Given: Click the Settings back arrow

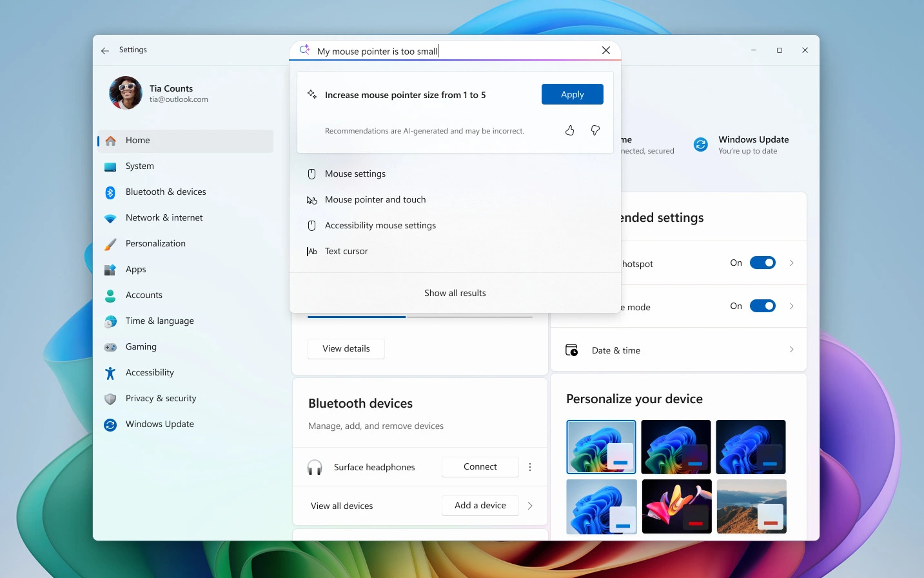Looking at the screenshot, I should (105, 50).
